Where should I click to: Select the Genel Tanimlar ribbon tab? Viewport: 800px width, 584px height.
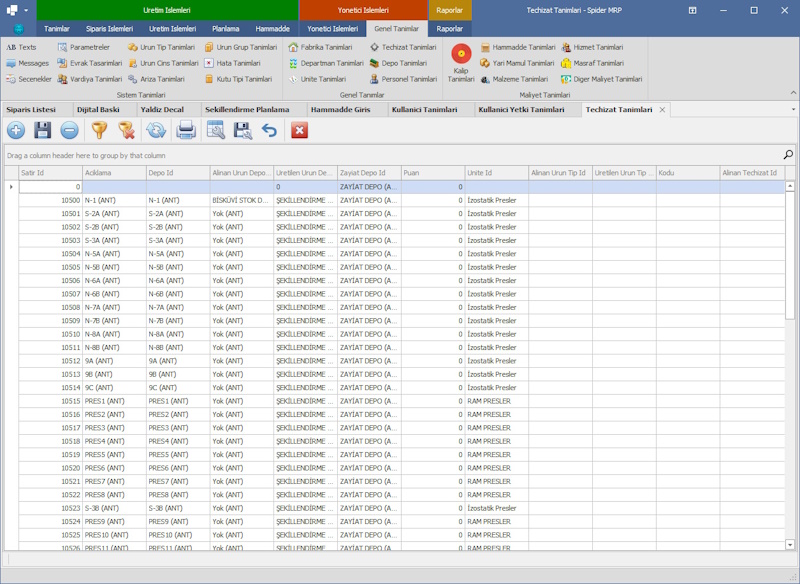click(x=396, y=29)
